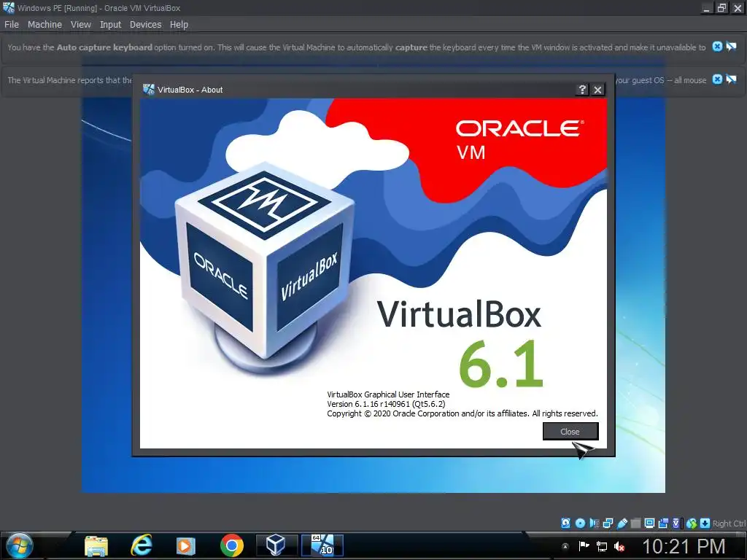
Task: Open the Help menu
Action: coord(179,24)
